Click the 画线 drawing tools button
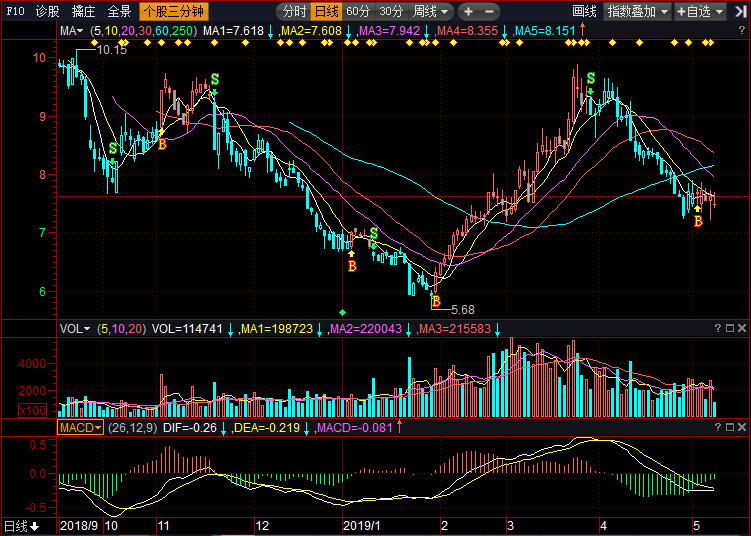 tap(584, 12)
